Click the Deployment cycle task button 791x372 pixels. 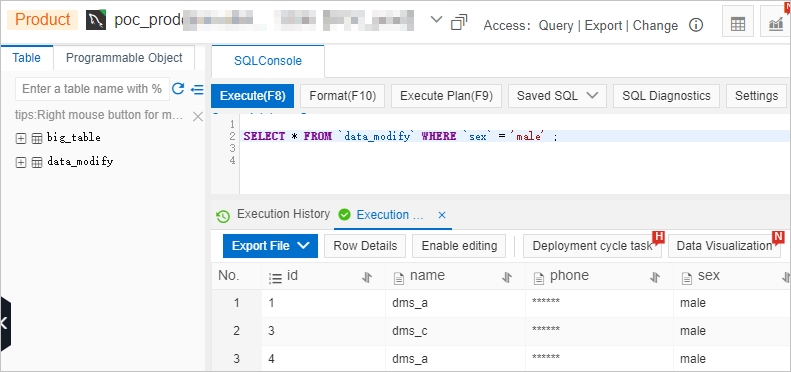click(592, 246)
